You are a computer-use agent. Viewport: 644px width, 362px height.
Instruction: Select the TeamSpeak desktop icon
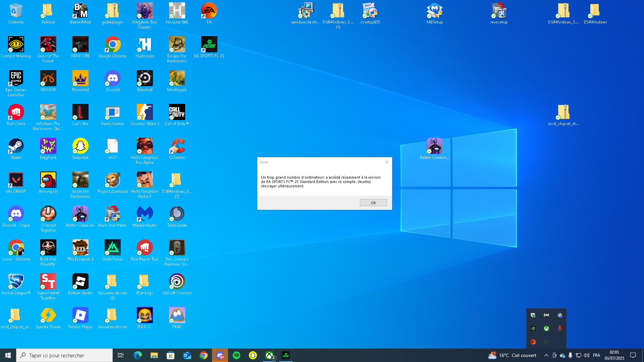coord(177,217)
